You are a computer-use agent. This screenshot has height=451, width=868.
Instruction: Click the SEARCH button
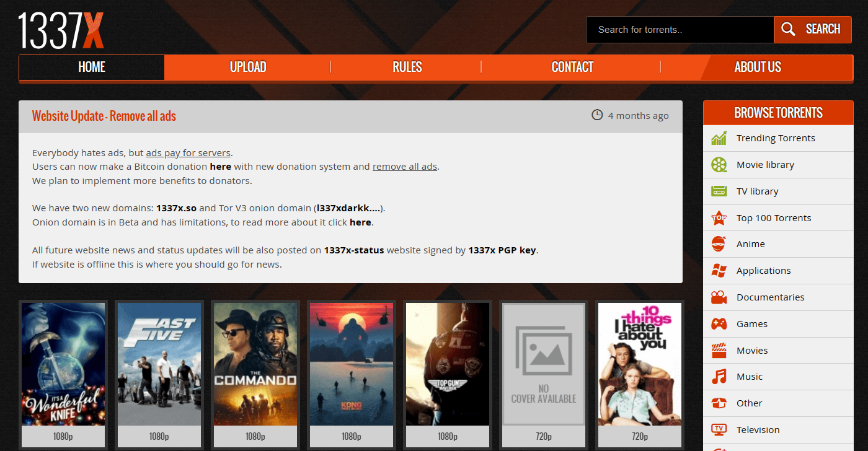813,29
